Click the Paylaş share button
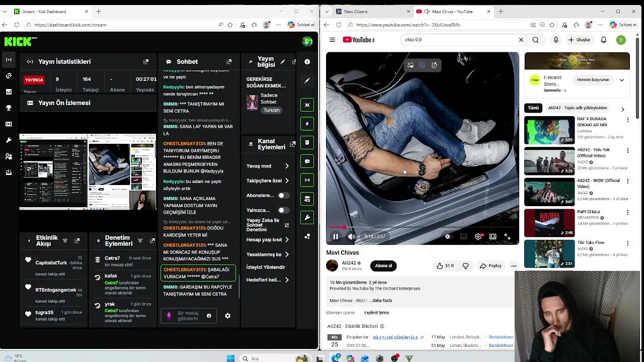The height and width of the screenshot is (362, 644). click(x=491, y=265)
